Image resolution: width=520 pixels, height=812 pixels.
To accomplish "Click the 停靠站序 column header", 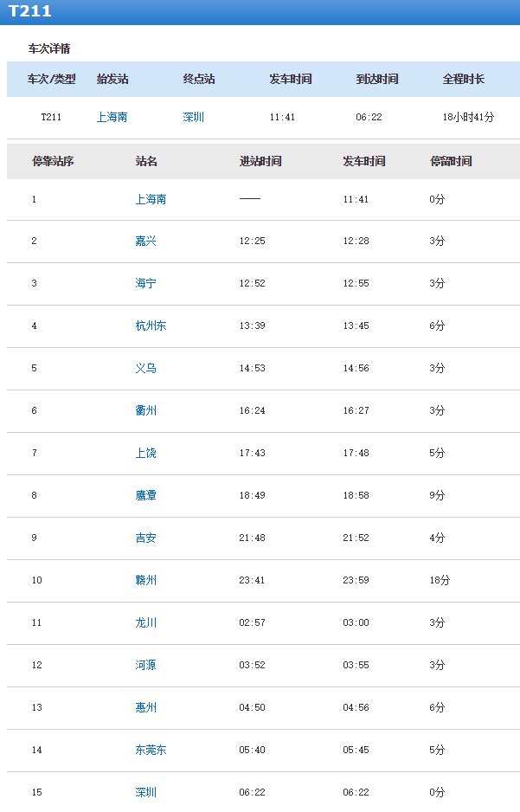I will (x=53, y=161).
